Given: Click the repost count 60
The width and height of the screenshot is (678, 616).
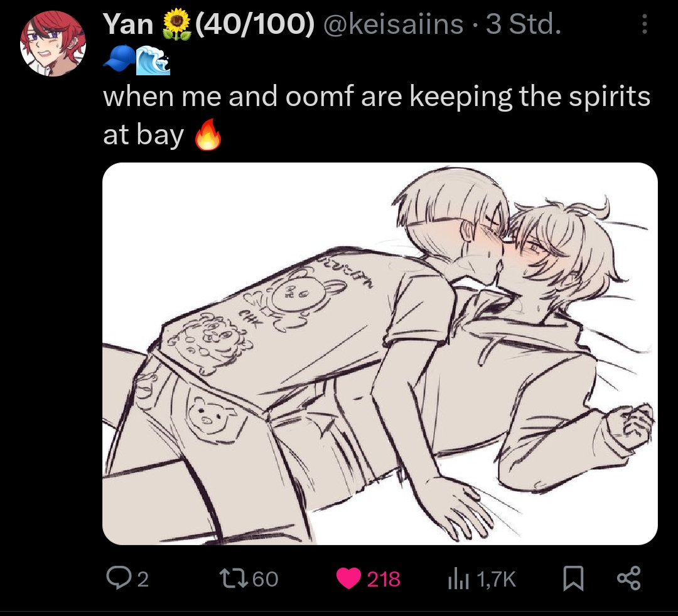Looking at the screenshot, I should tap(265, 579).
